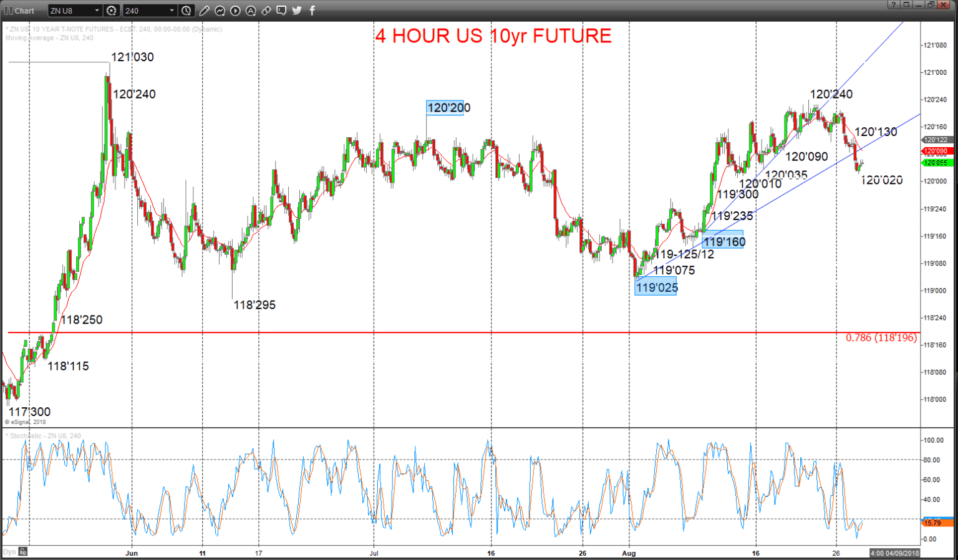Open the alerts 'A' circle icon
This screenshot has height=560, width=958.
[251, 11]
